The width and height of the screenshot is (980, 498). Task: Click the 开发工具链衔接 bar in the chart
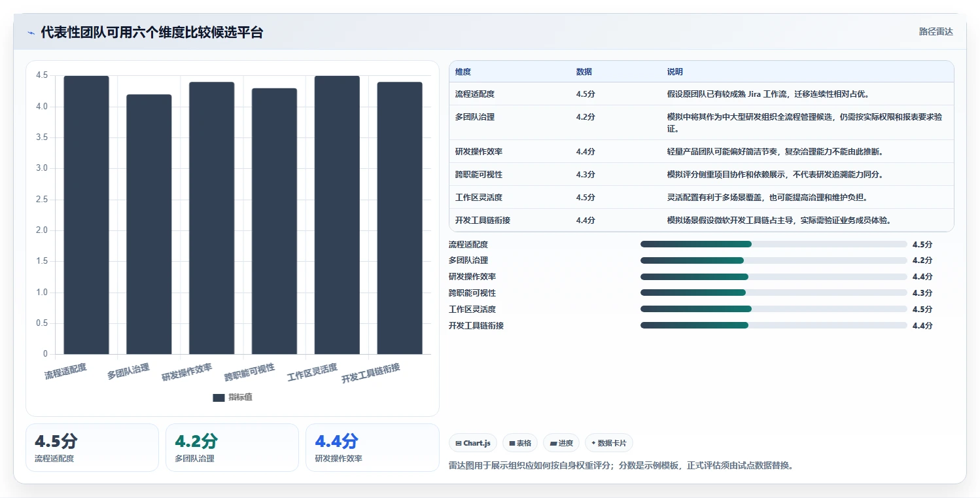(400, 219)
